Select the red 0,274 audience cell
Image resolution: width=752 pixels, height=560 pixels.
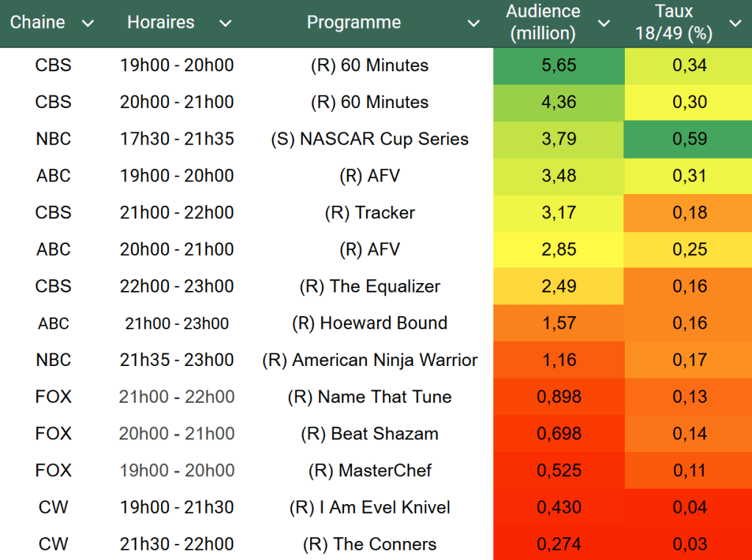click(x=559, y=545)
